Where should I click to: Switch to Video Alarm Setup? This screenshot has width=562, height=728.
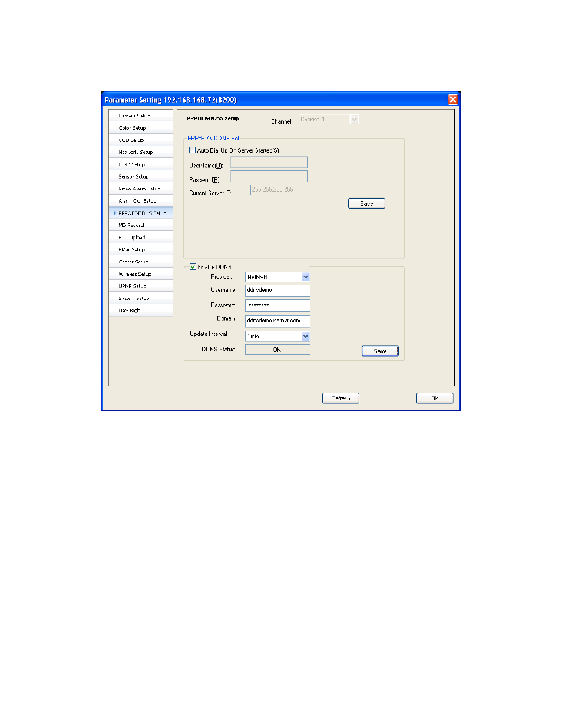point(141,189)
